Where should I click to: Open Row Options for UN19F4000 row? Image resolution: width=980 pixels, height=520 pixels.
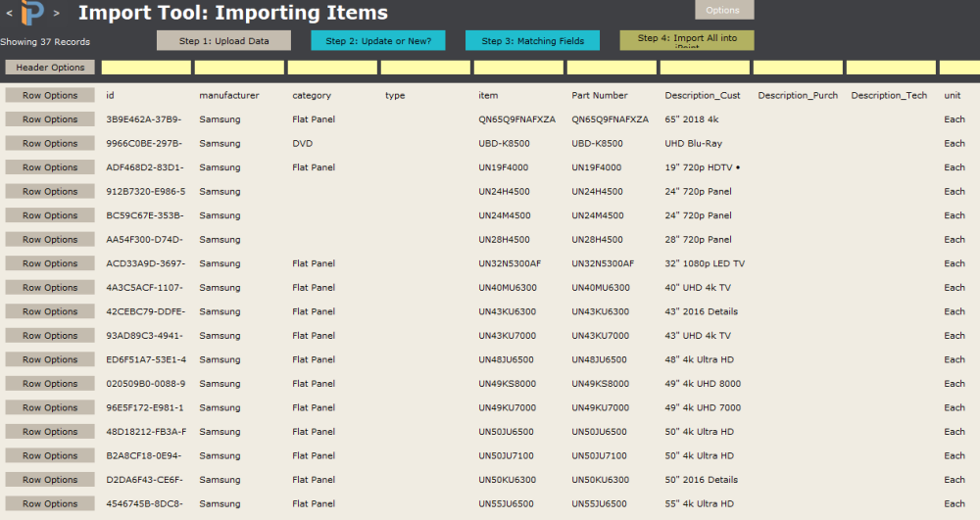click(x=50, y=167)
